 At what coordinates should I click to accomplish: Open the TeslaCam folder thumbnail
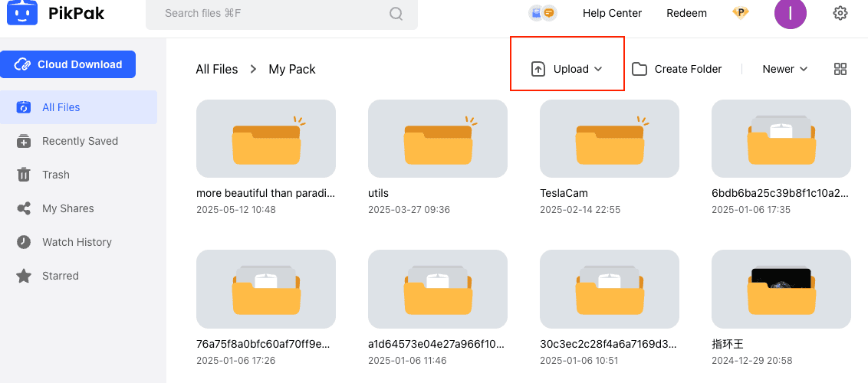pyautogui.click(x=610, y=139)
